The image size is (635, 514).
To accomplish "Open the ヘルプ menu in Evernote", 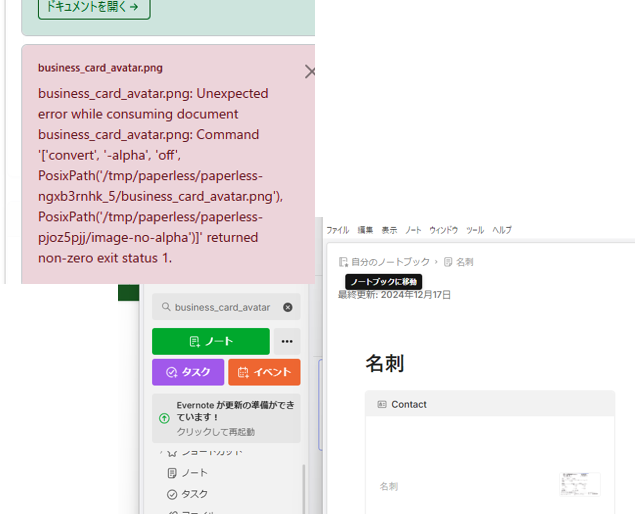I will (x=502, y=230).
